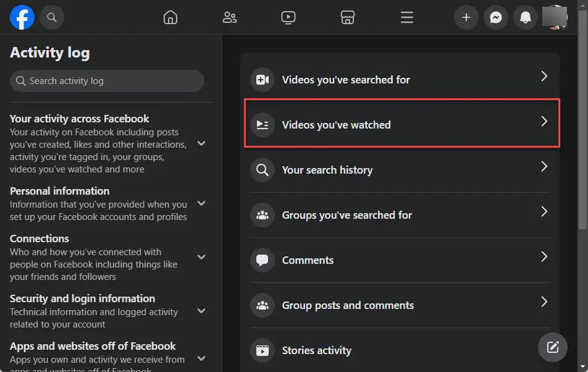Screen dimensions: 588x372
Task: Open Videos you've watched
Action: (x=400, y=124)
